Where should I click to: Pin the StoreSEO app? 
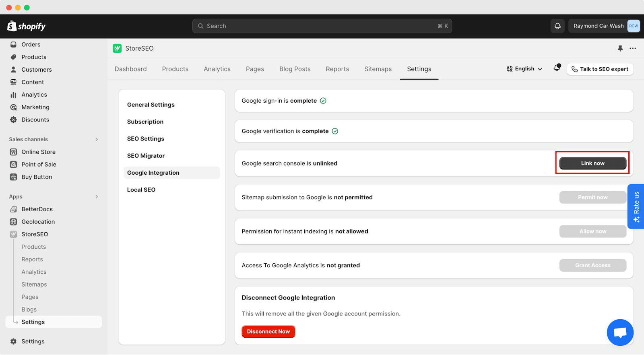[x=620, y=48]
